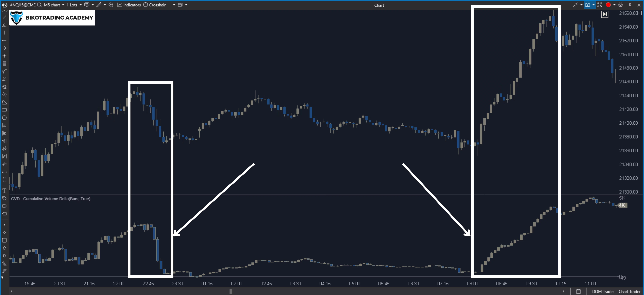
Task: Select the price tag marker tool
Action: [x=4, y=198]
